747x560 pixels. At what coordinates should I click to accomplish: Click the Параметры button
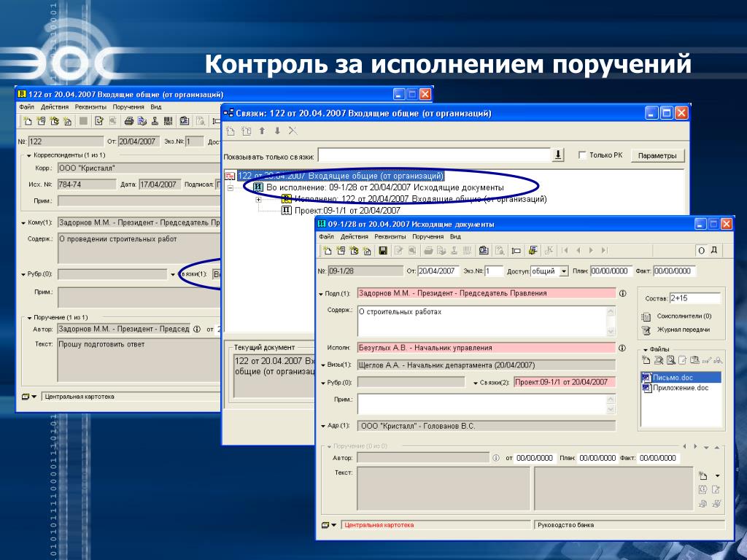[x=657, y=156]
